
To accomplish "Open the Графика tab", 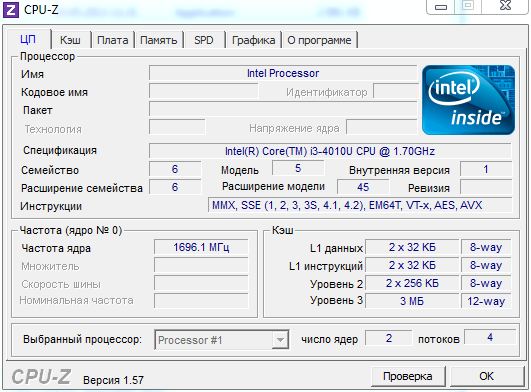I will point(254,40).
